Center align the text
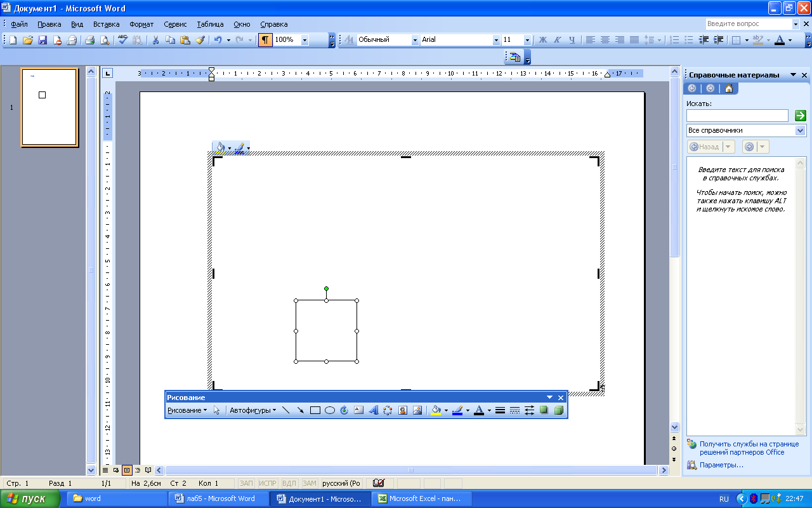The image size is (812, 508). pos(605,40)
